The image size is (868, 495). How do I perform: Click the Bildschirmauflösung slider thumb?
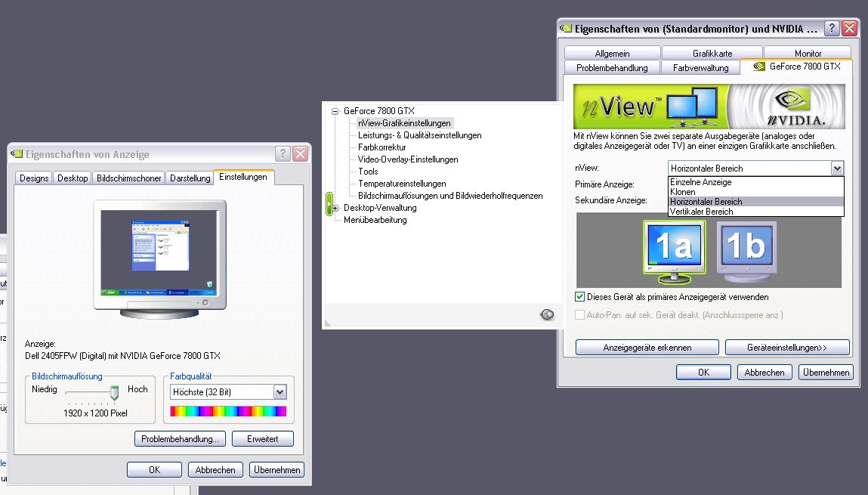pyautogui.click(x=115, y=392)
